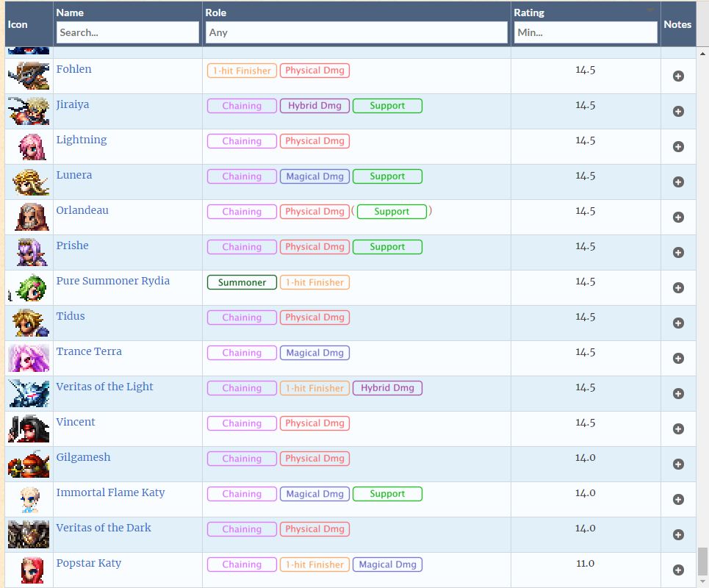Expand notes for Lightning row

[678, 146]
